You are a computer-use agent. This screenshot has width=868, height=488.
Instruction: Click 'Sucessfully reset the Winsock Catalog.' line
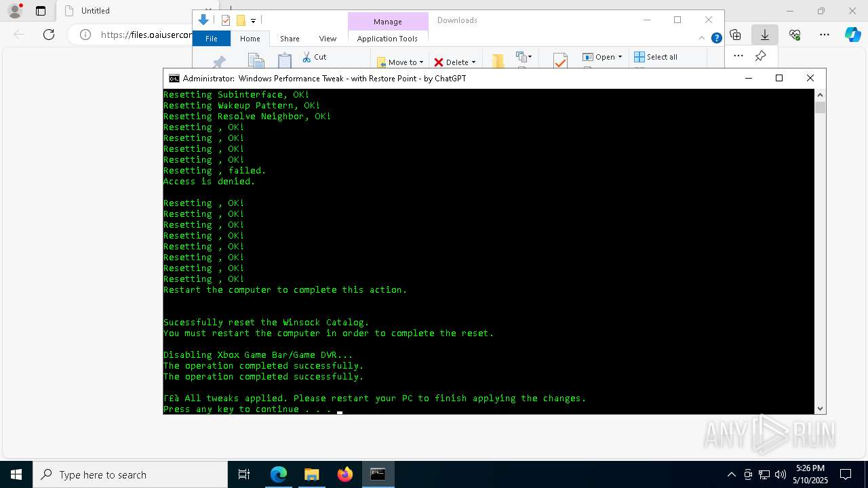(x=267, y=322)
